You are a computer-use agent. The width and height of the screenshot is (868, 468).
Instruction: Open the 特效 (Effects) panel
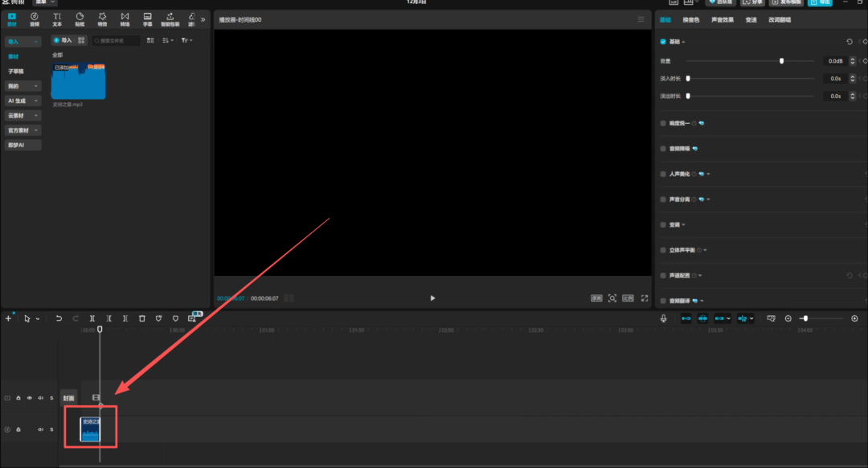[x=102, y=18]
